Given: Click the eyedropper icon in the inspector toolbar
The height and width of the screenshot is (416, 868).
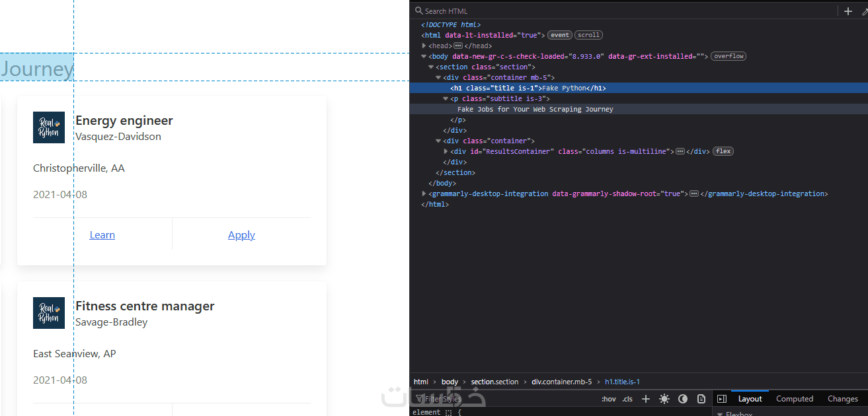Looking at the screenshot, I should pyautogui.click(x=865, y=11).
